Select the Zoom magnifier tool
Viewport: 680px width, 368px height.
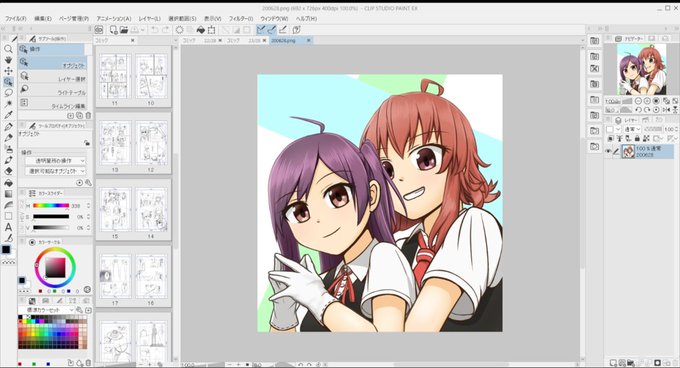pyautogui.click(x=8, y=49)
